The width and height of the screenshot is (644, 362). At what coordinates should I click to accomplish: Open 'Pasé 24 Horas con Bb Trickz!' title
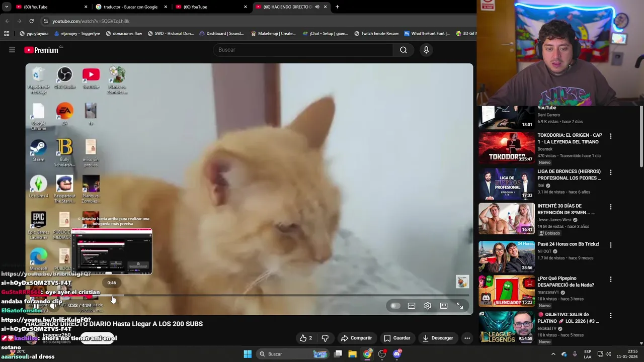click(x=568, y=244)
